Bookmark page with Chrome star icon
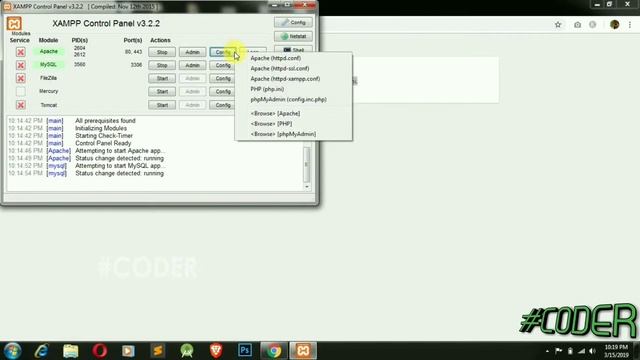 [x=558, y=24]
